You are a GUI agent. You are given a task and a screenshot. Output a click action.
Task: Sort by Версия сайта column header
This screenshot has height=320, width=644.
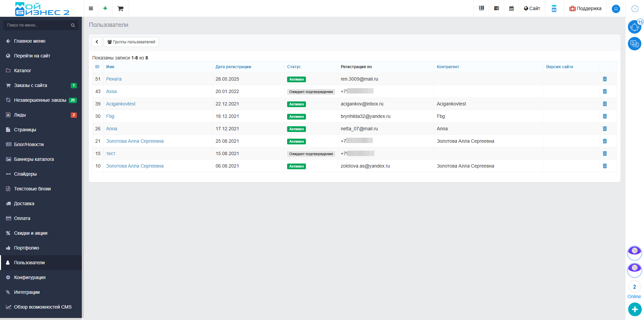559,67
